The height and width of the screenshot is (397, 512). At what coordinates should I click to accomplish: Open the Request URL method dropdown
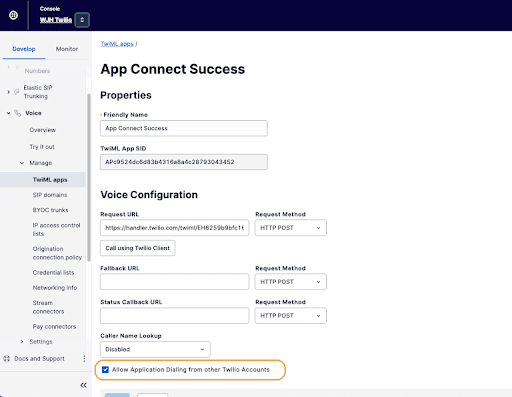[x=291, y=228]
